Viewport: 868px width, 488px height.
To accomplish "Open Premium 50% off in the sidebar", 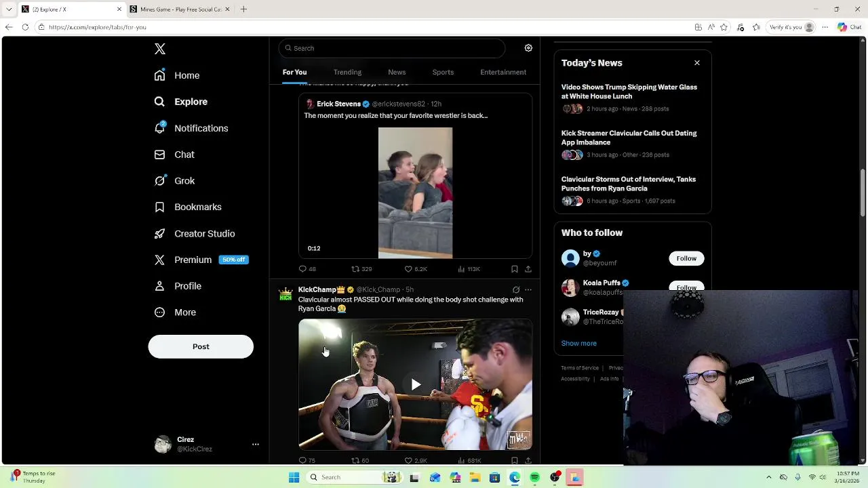I will point(201,260).
